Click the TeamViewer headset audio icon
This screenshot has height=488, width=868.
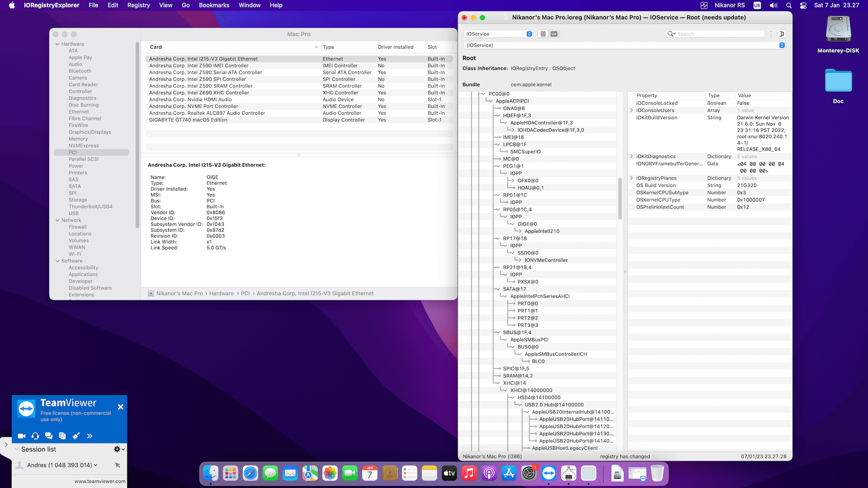(x=35, y=436)
